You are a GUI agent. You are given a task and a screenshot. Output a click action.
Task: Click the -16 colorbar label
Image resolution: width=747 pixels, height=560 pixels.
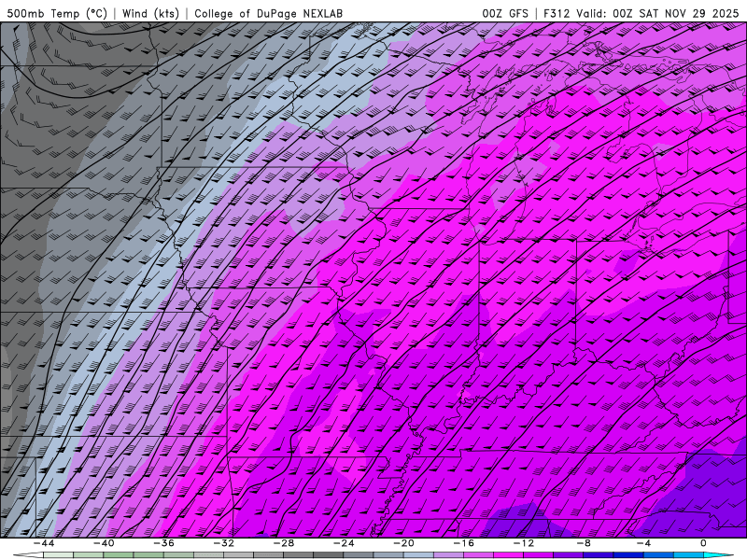[x=463, y=543]
